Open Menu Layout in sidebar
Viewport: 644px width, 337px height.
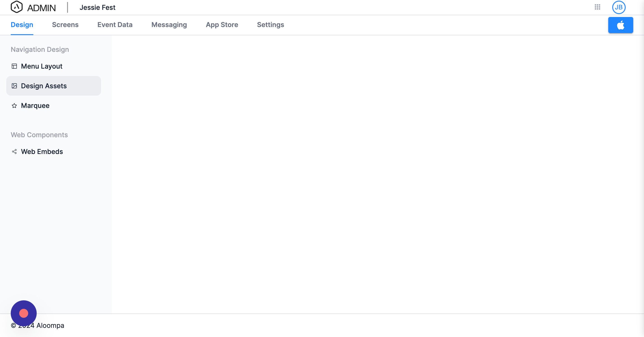pyautogui.click(x=42, y=66)
